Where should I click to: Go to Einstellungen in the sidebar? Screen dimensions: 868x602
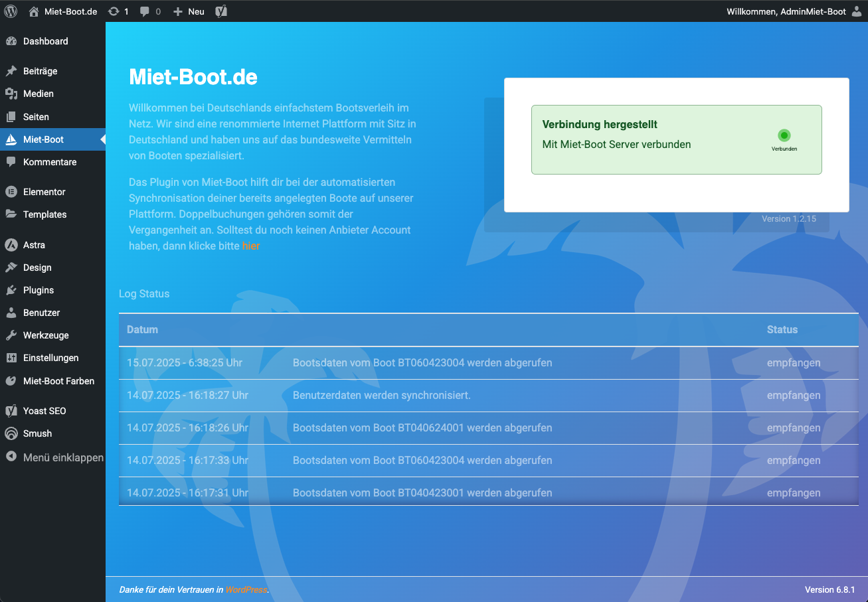(50, 358)
